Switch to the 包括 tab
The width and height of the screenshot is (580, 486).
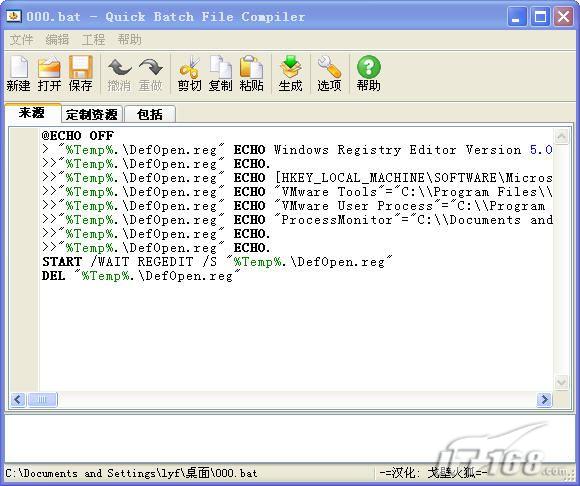pos(150,114)
